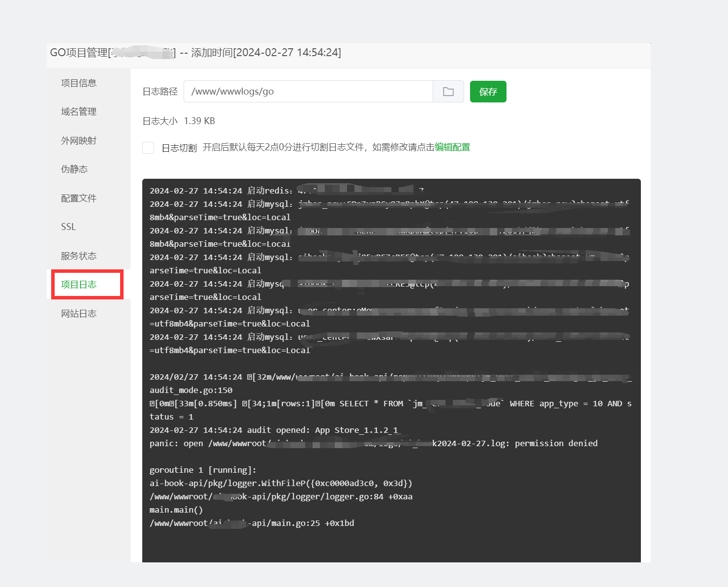Open the SSL tab
The height and width of the screenshot is (587, 728).
[68, 227]
